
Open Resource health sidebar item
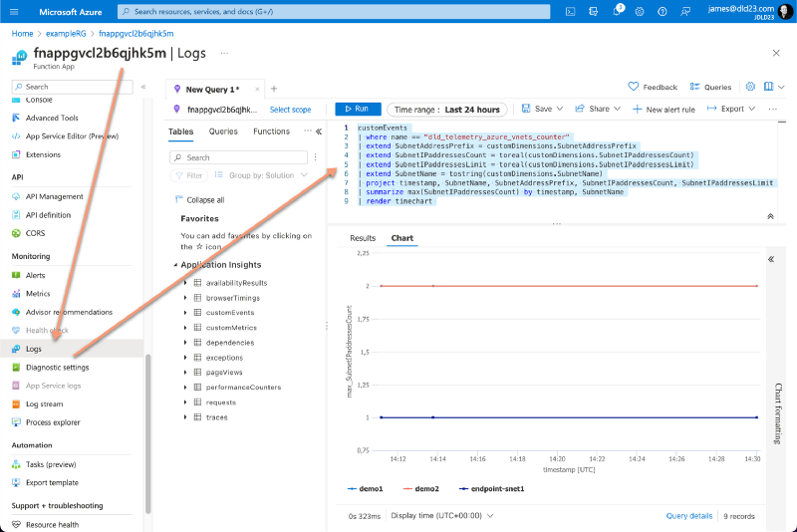click(52, 525)
